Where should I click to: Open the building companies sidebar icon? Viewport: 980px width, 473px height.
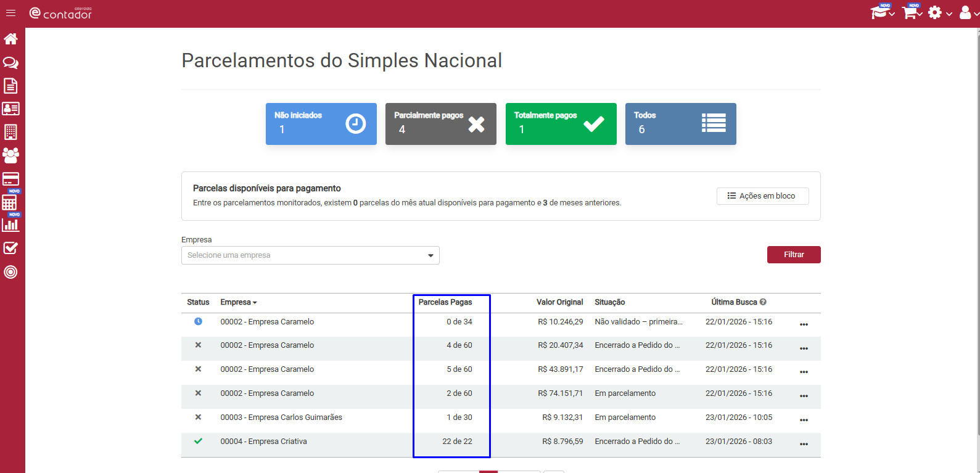coord(10,132)
